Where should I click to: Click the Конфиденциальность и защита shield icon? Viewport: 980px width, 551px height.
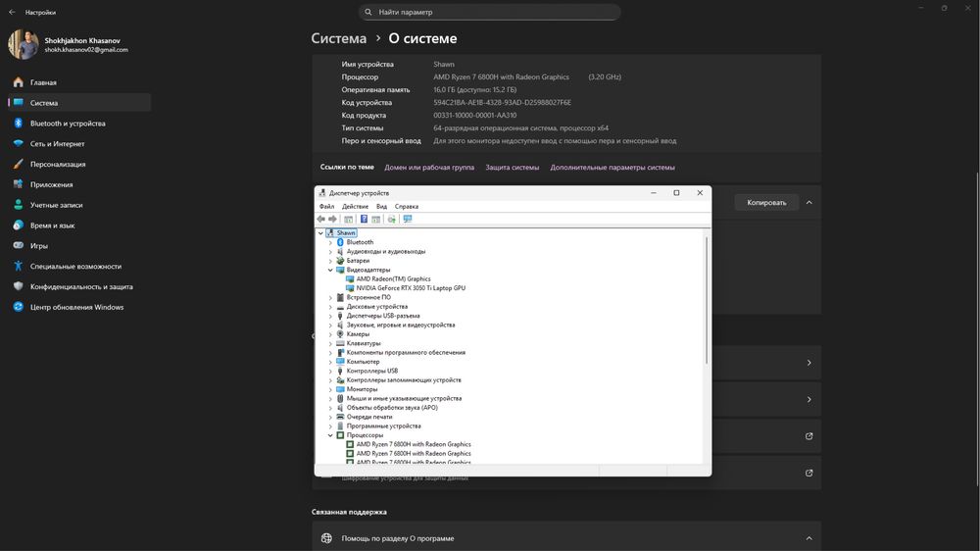click(x=18, y=286)
